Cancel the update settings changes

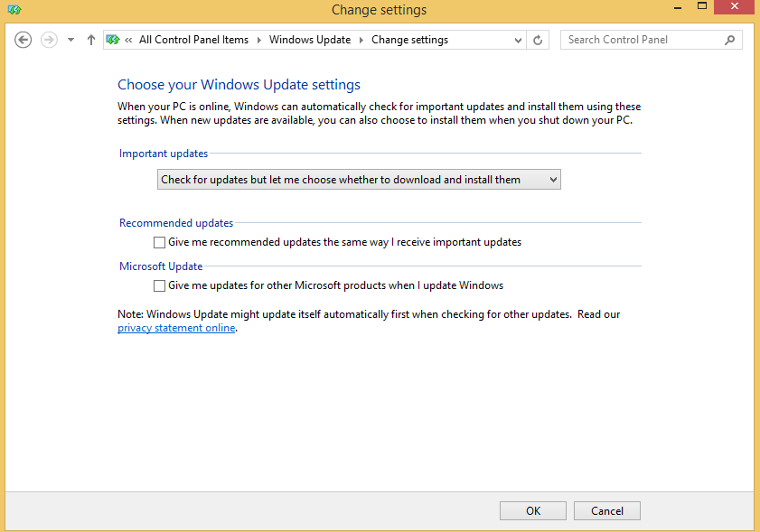pyautogui.click(x=606, y=510)
